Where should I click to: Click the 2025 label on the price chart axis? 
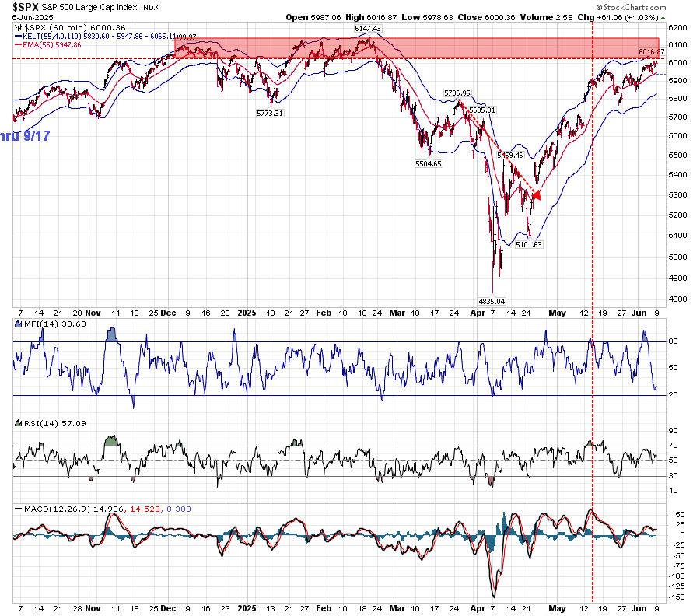(247, 312)
